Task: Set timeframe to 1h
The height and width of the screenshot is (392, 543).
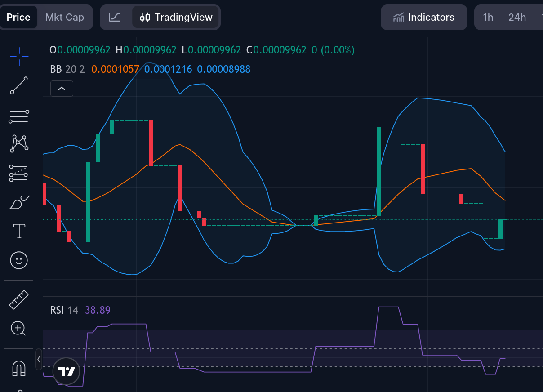Action: click(488, 18)
